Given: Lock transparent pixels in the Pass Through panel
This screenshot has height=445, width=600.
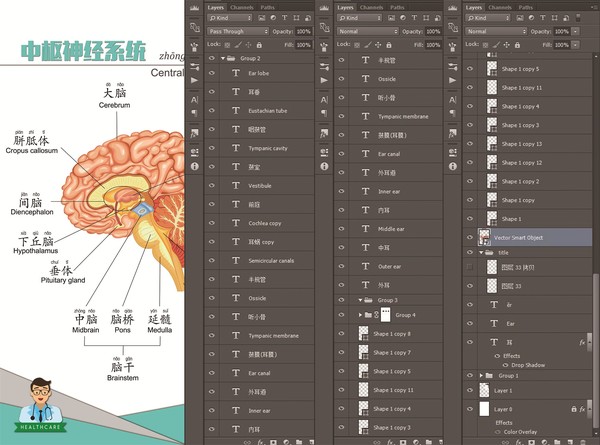Looking at the screenshot, I should click(x=227, y=45).
